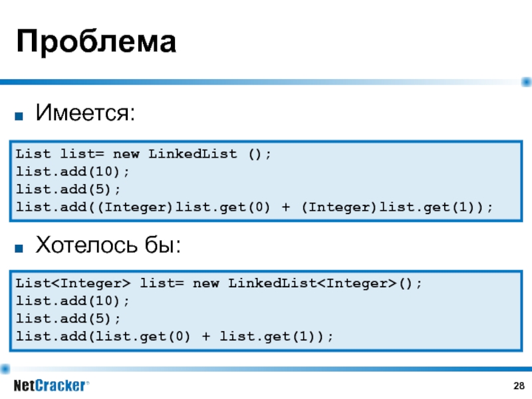Viewport: 532px width, 399px height.
Task: Click the bullet square beside Хотелось бы
Action: (19, 249)
